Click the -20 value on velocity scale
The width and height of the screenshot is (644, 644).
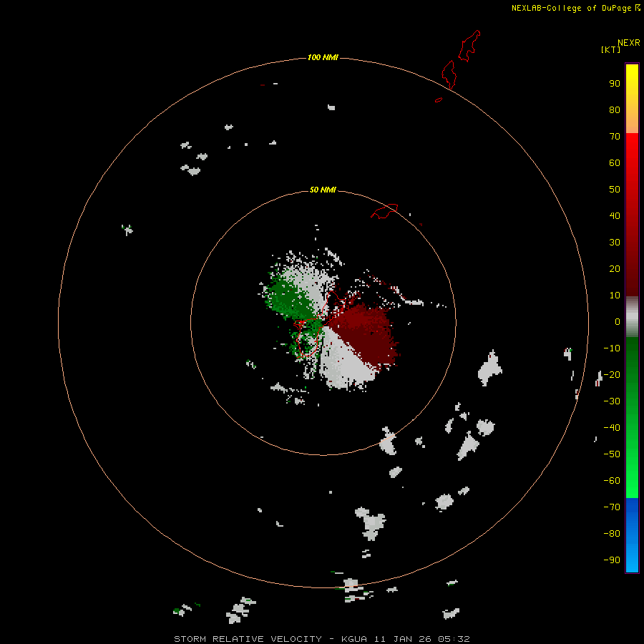(612, 374)
